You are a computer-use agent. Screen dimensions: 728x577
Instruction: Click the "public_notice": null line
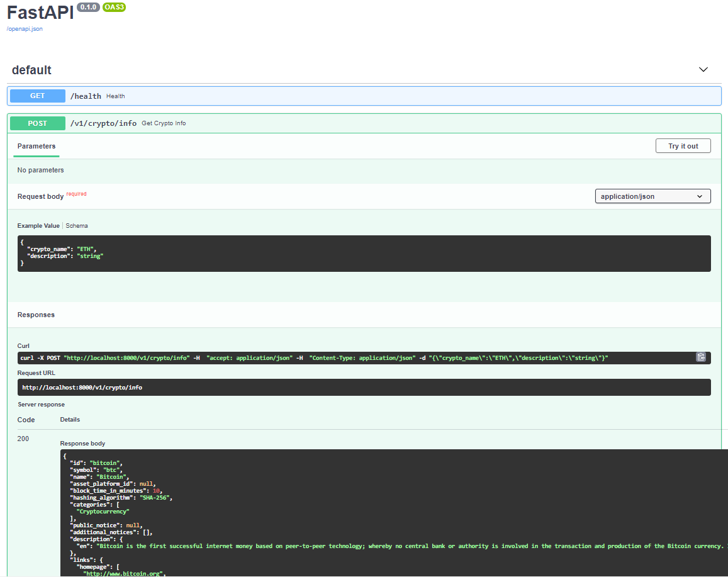106,525
